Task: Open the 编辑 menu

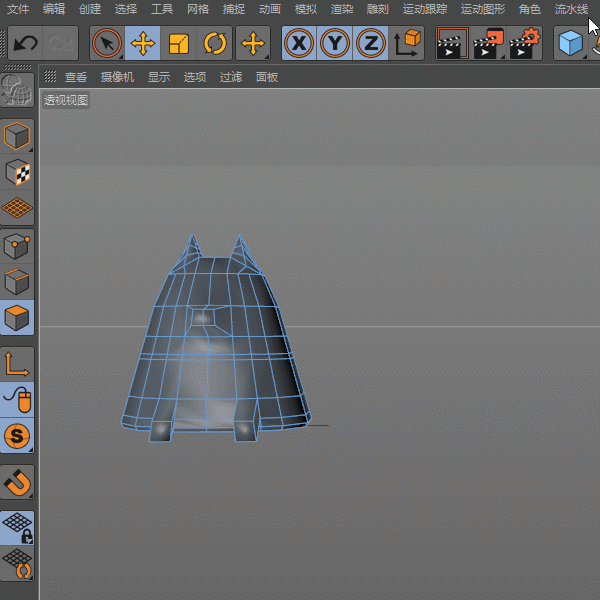Action: tap(54, 9)
